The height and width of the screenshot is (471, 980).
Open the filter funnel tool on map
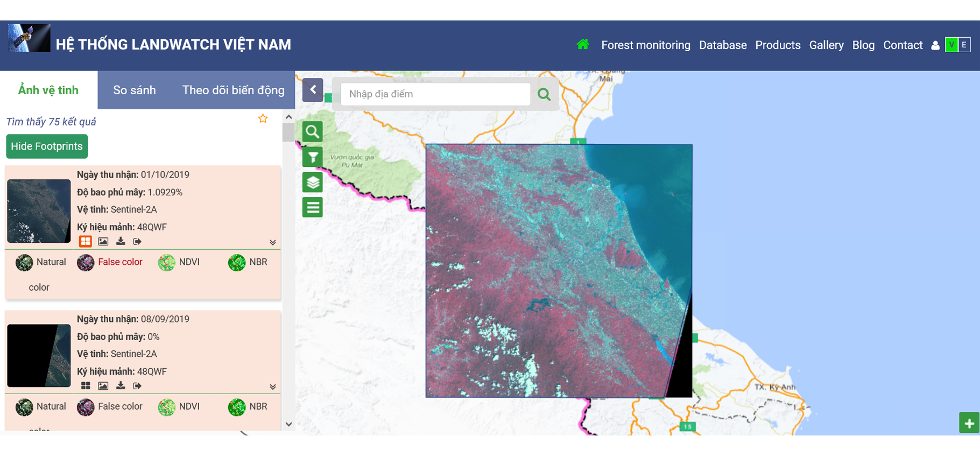click(312, 157)
